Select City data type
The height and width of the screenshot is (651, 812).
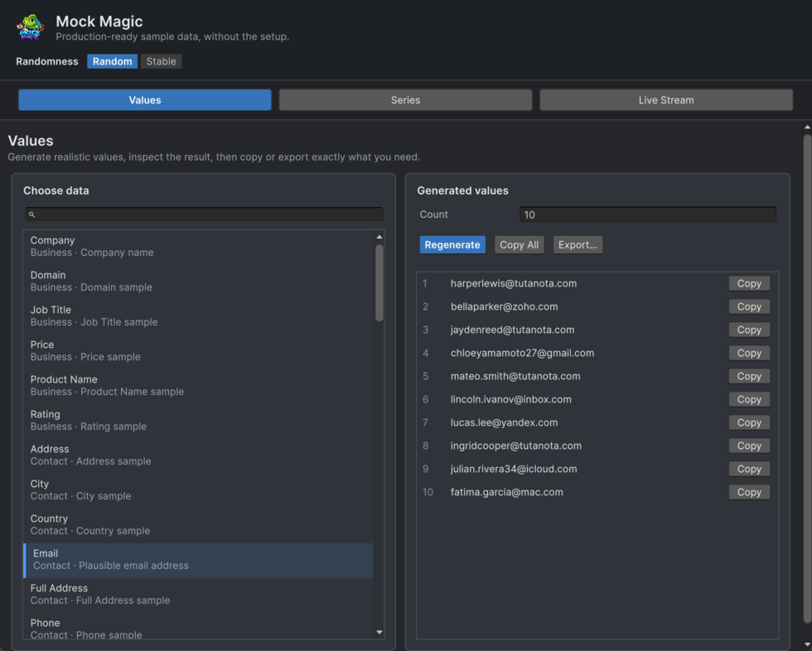tap(198, 489)
